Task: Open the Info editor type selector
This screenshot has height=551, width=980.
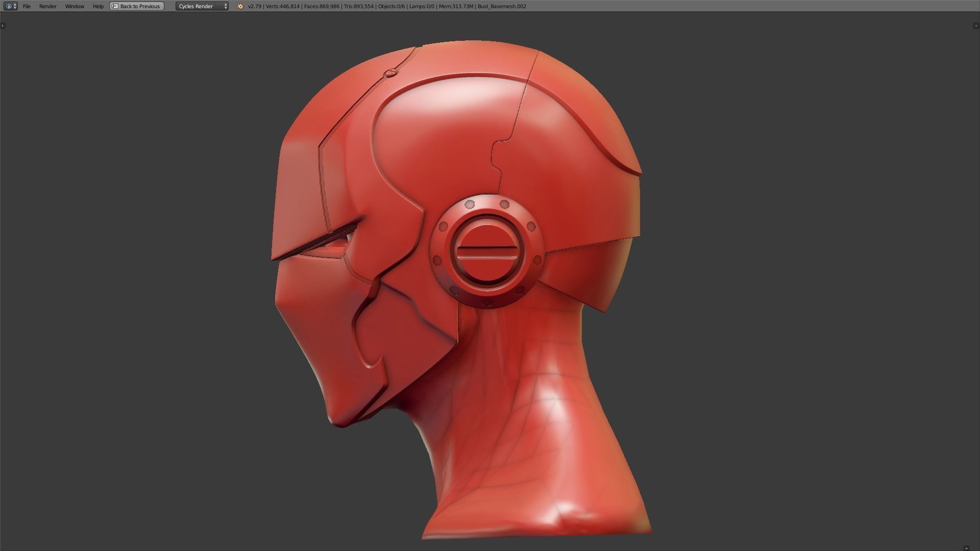Action: [11, 6]
